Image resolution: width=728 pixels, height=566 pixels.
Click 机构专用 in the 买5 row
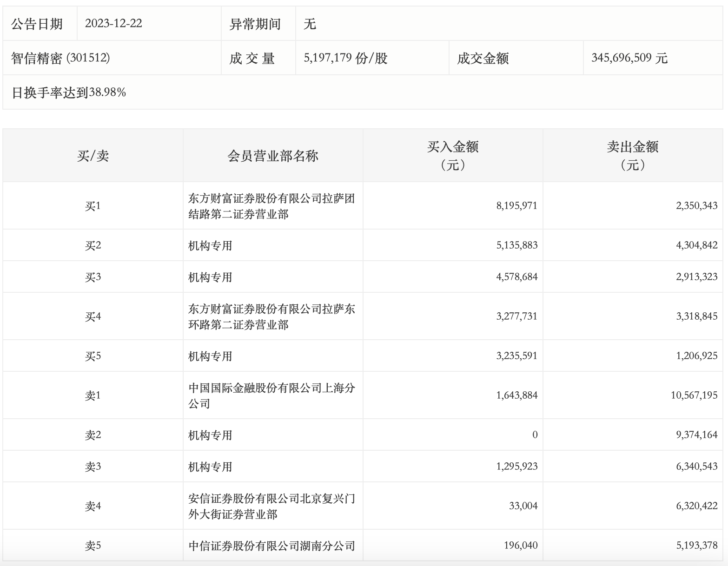point(210,356)
